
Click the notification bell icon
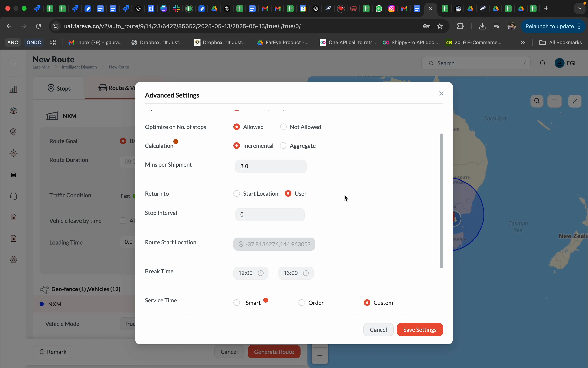(x=542, y=63)
